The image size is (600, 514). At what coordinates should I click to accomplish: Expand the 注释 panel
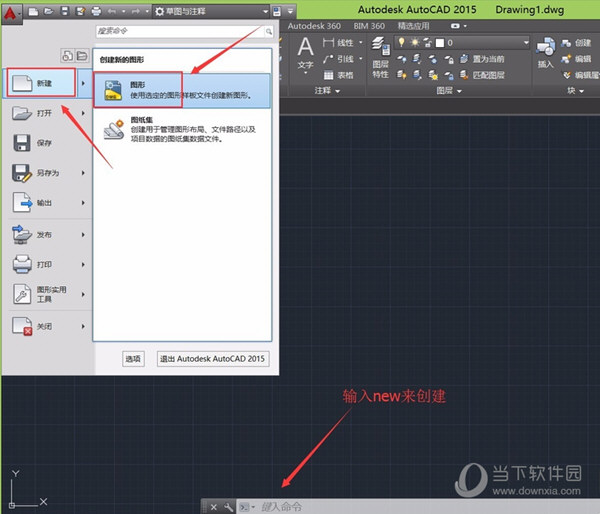pyautogui.click(x=327, y=91)
